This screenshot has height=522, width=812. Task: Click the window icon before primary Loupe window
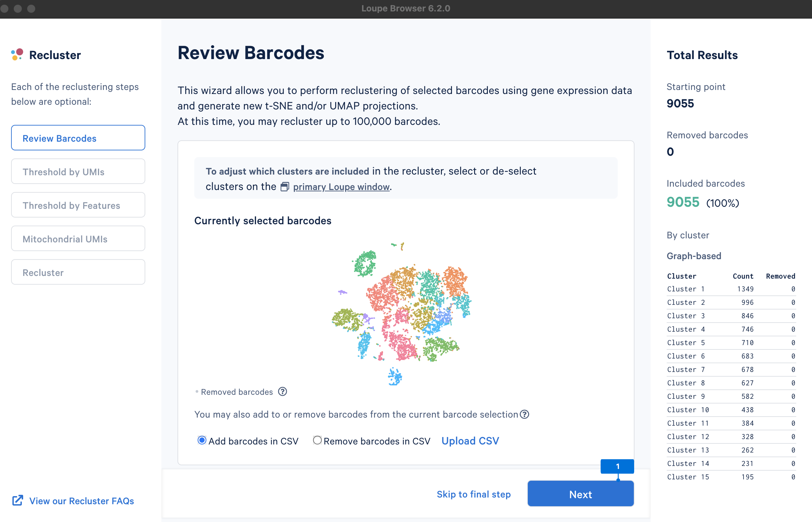[285, 187]
